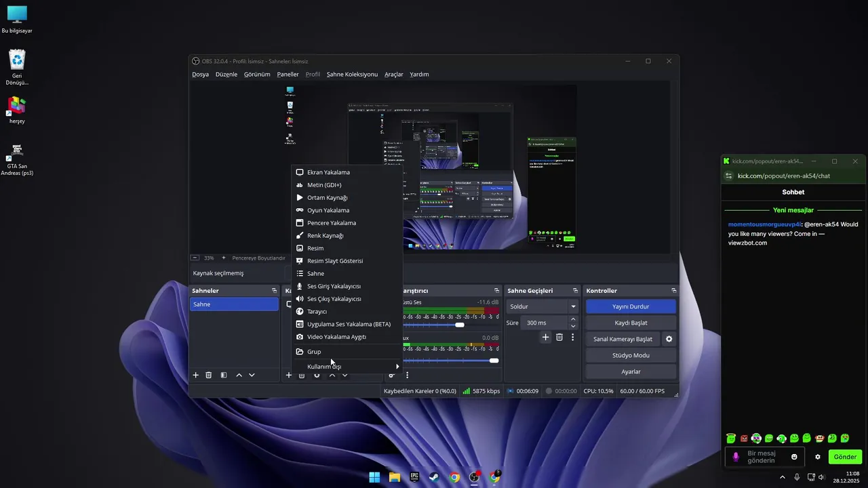Screen dimensions: 868x488
Task: Open momentousmorgueuvp4i username in chat
Action: pos(765,224)
